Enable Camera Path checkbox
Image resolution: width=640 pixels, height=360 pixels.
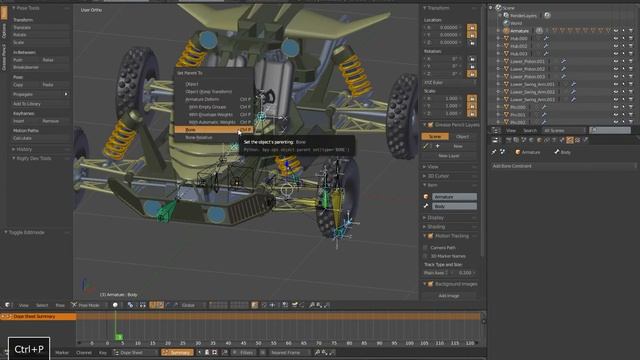[x=425, y=248]
